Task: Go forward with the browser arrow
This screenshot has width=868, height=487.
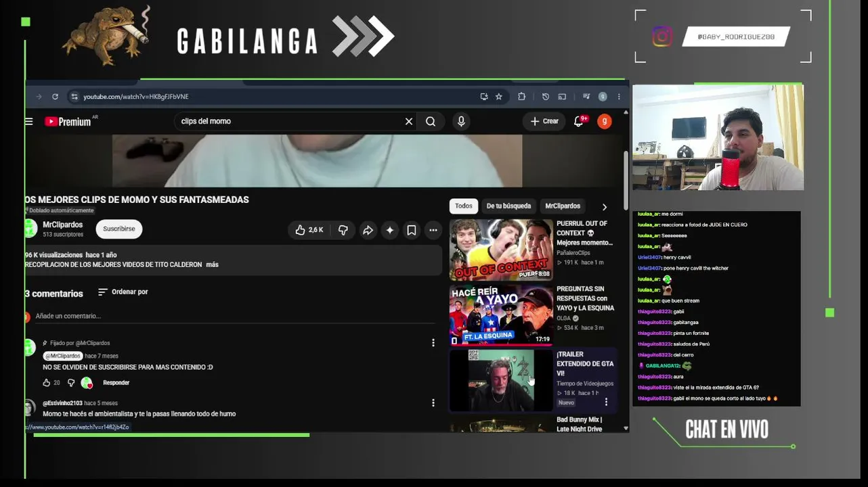Action: tap(38, 97)
